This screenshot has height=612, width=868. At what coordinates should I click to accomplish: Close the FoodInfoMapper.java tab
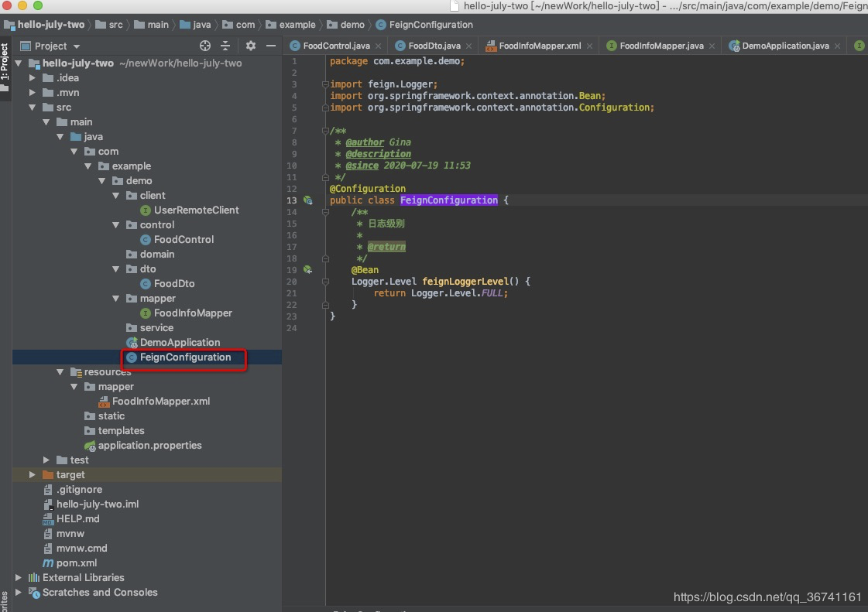click(712, 46)
